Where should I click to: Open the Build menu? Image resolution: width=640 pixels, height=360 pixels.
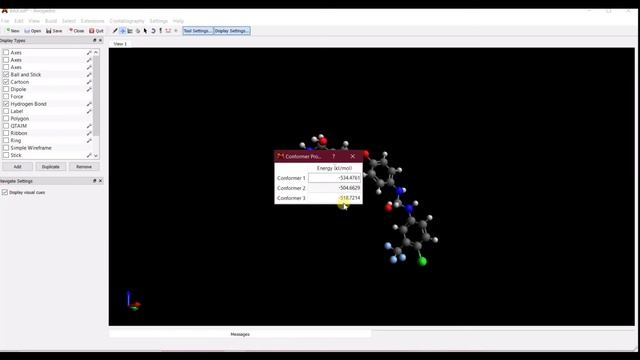[x=51, y=21]
